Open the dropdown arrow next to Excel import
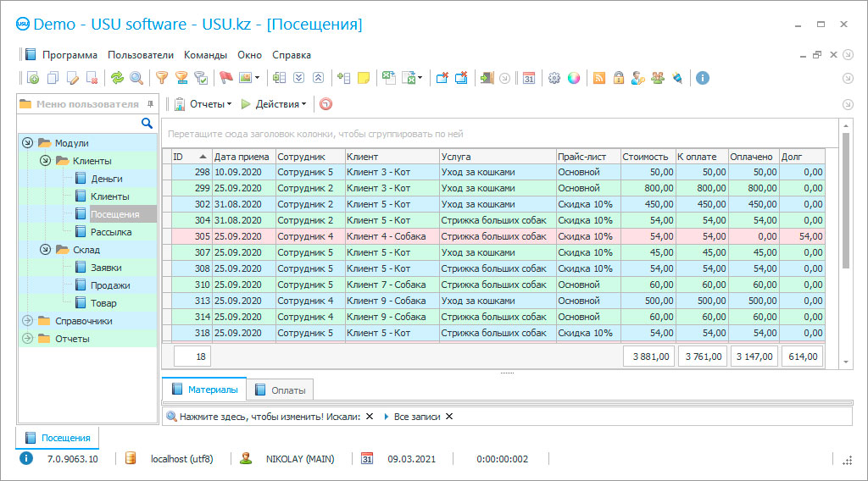The height and width of the screenshot is (481, 868). point(420,78)
